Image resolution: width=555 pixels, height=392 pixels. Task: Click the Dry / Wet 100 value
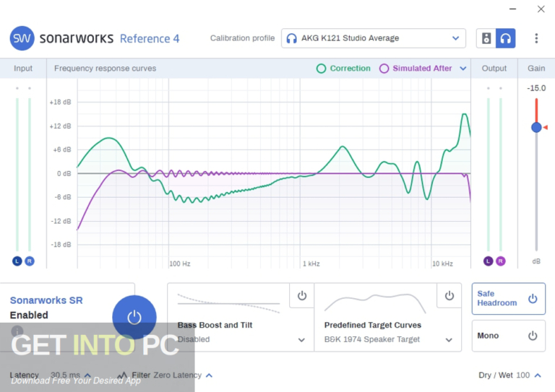522,375
